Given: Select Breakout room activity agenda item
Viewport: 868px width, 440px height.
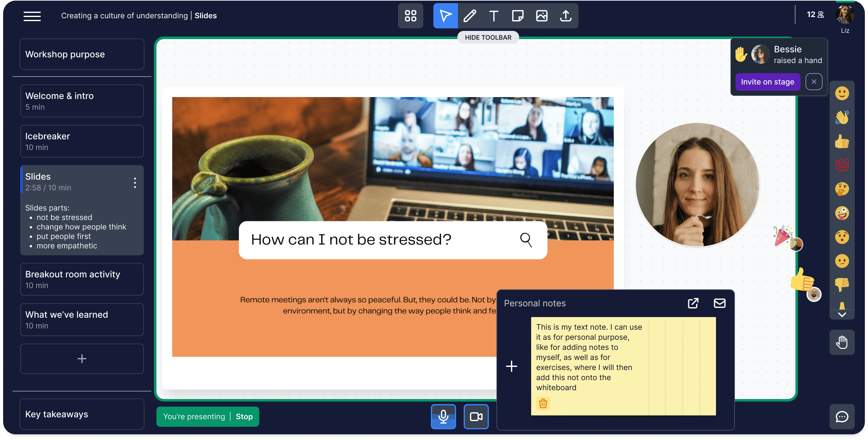Looking at the screenshot, I should 82,279.
